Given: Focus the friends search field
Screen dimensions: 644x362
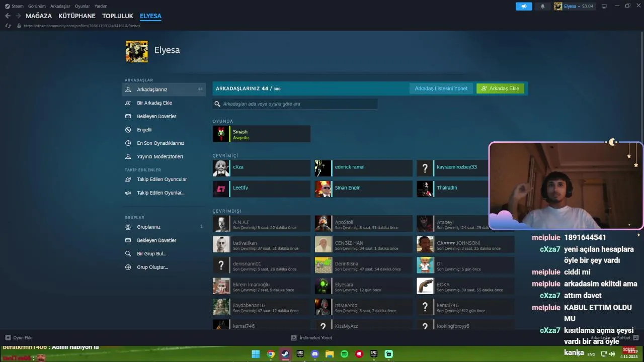Looking at the screenshot, I should (295, 104).
